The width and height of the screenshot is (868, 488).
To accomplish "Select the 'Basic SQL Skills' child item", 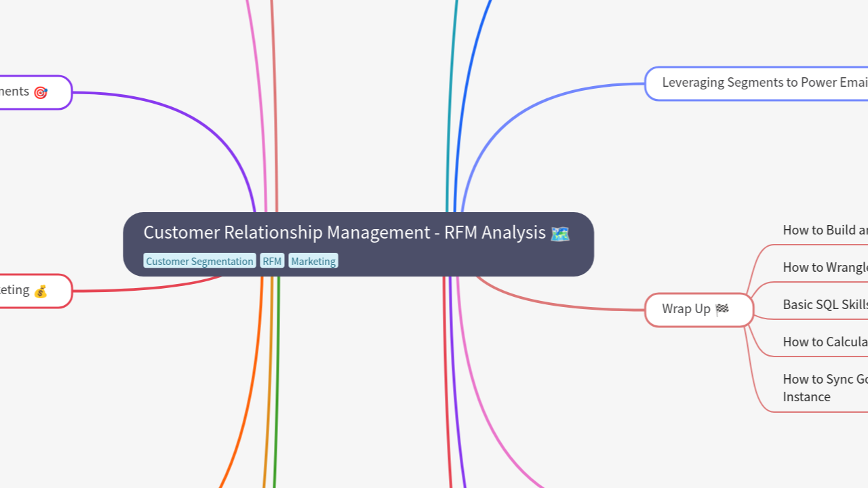I will (825, 304).
